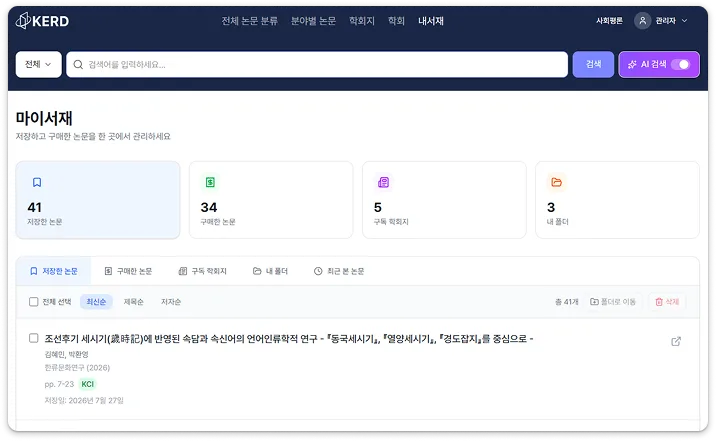The image size is (716, 441).
Task: Click the trash icon in 삭제 button
Action: tap(658, 302)
